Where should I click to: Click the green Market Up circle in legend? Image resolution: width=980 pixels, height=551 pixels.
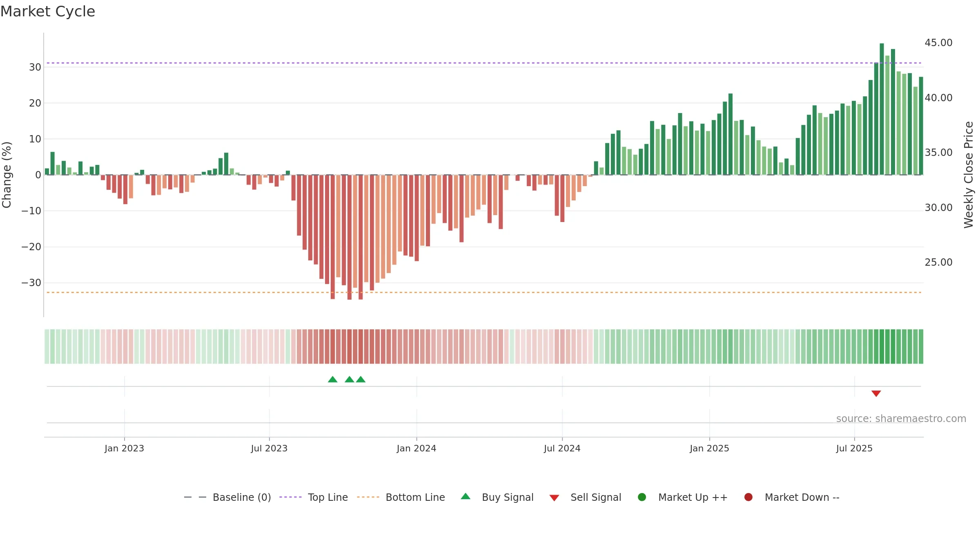tap(642, 497)
